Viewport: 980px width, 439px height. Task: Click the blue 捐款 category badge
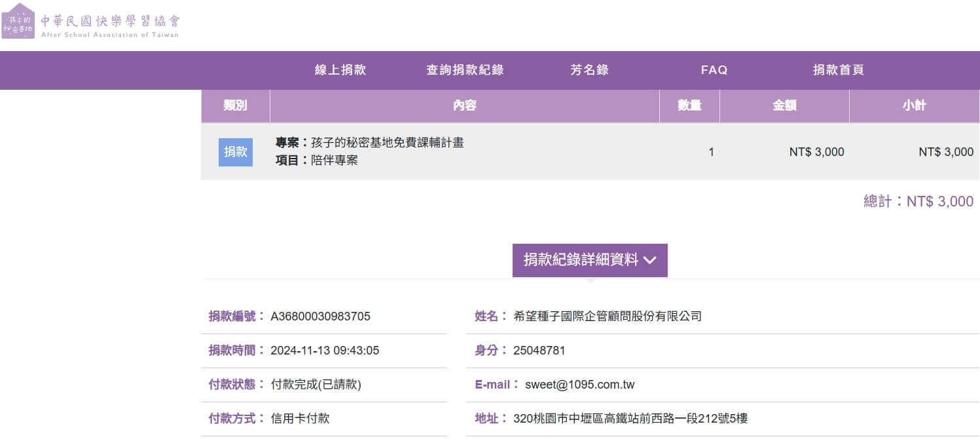(236, 152)
